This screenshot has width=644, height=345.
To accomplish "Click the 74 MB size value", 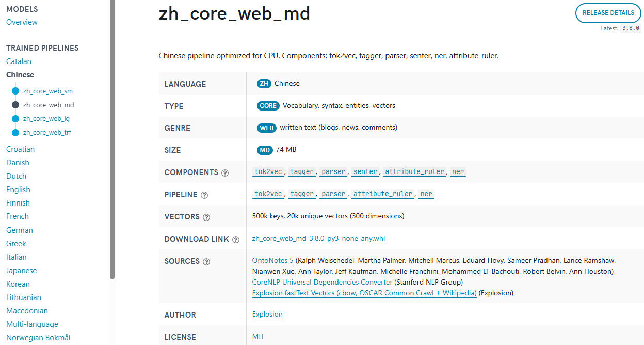I will point(286,150).
